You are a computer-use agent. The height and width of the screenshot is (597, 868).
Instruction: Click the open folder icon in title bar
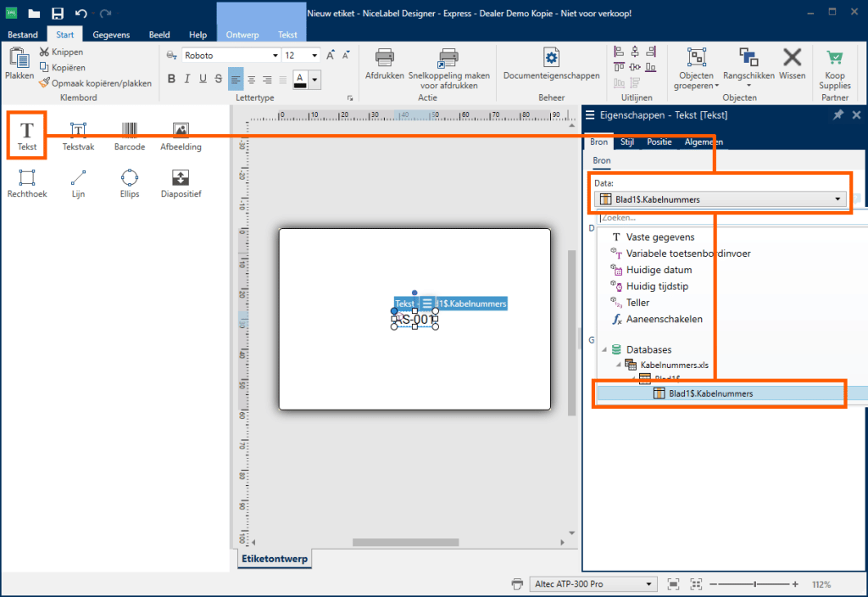pyautogui.click(x=34, y=14)
